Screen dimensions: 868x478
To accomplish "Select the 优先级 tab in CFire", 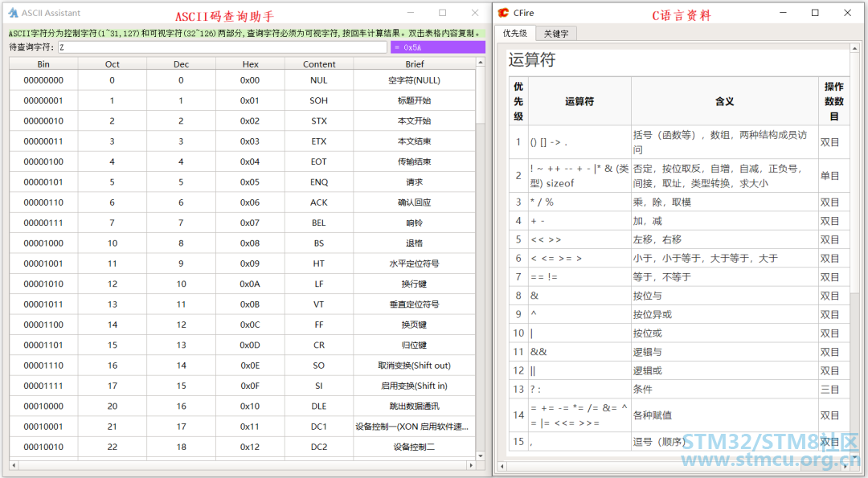I will coord(515,33).
